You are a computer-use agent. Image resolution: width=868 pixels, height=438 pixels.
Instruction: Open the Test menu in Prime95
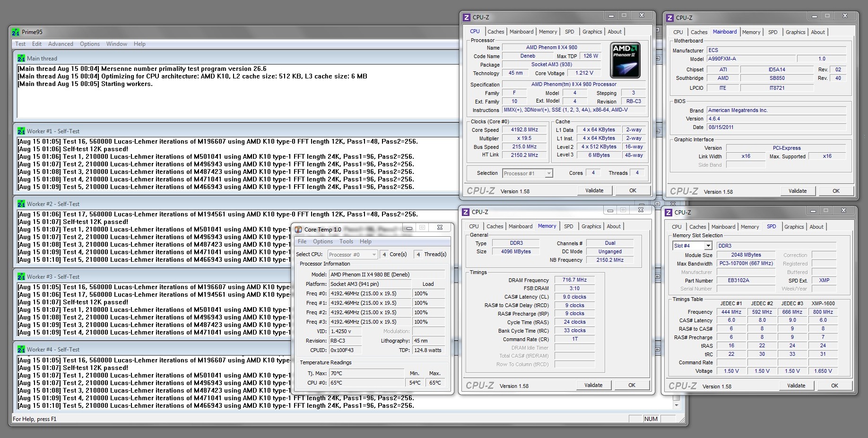20,44
